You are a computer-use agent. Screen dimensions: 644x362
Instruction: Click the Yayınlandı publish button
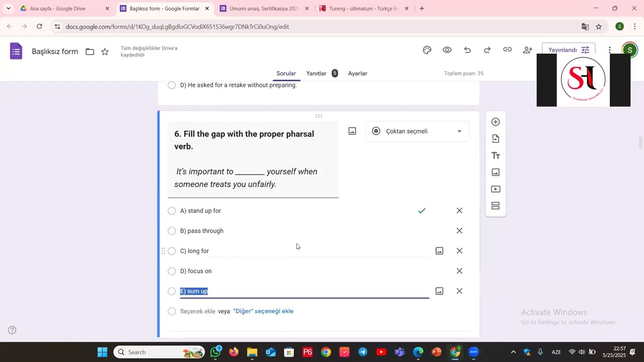pyautogui.click(x=569, y=50)
